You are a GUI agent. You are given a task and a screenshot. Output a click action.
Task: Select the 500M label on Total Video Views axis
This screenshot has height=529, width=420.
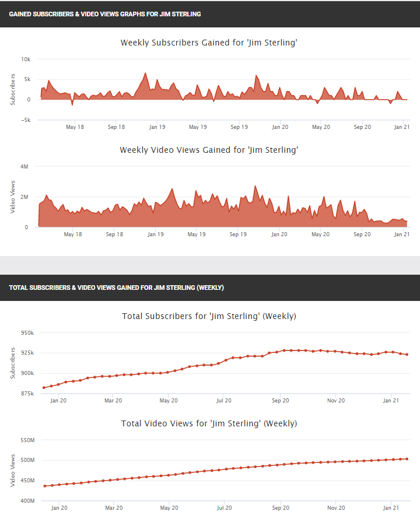(27, 461)
